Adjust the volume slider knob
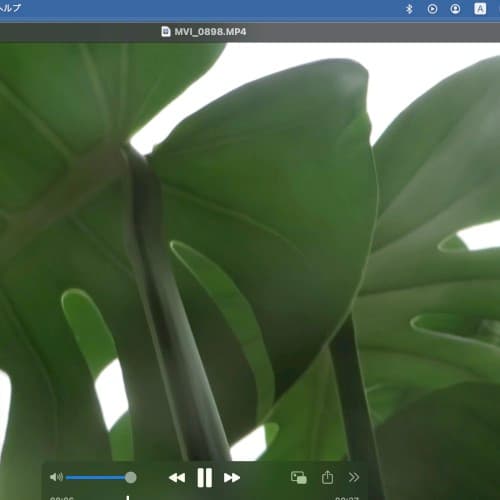The image size is (500, 500). (131, 477)
